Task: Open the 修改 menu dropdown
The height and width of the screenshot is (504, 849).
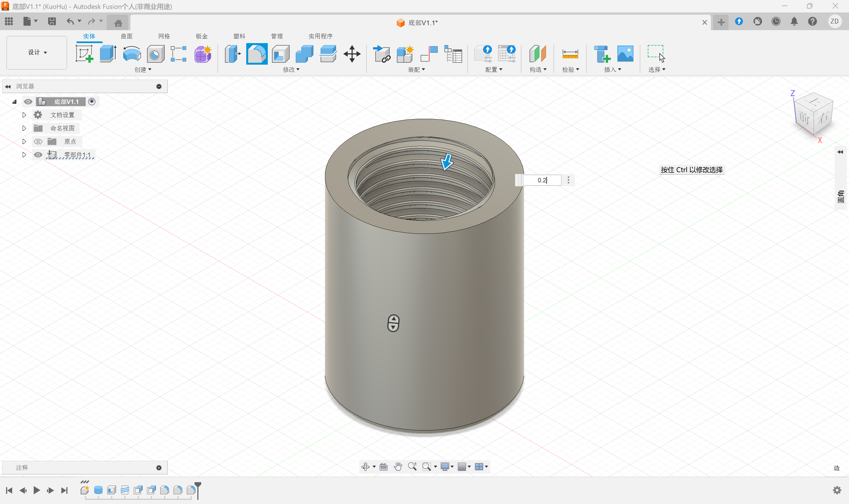Action: pos(291,70)
